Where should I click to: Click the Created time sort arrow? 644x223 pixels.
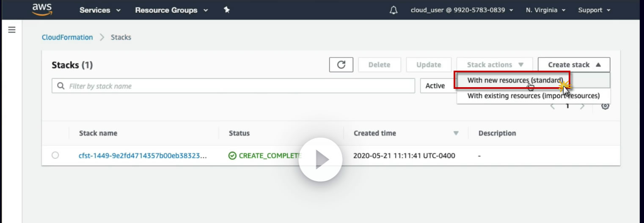click(x=456, y=133)
